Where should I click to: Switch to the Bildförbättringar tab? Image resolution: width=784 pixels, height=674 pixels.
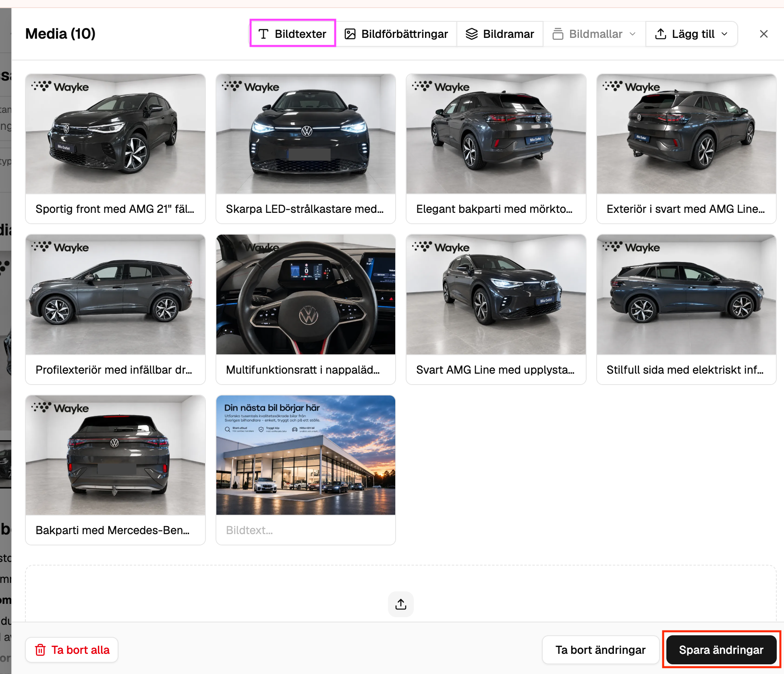pos(396,34)
